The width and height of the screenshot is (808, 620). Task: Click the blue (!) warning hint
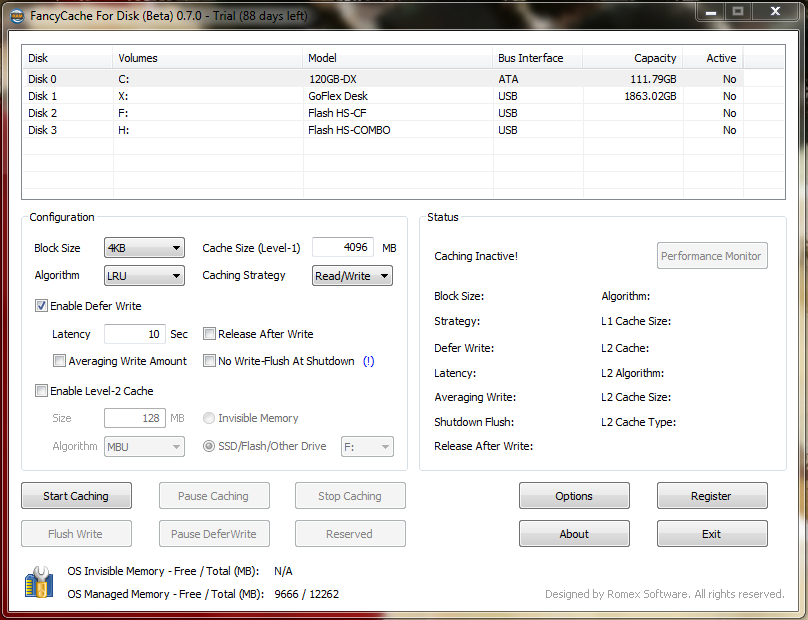(x=369, y=361)
